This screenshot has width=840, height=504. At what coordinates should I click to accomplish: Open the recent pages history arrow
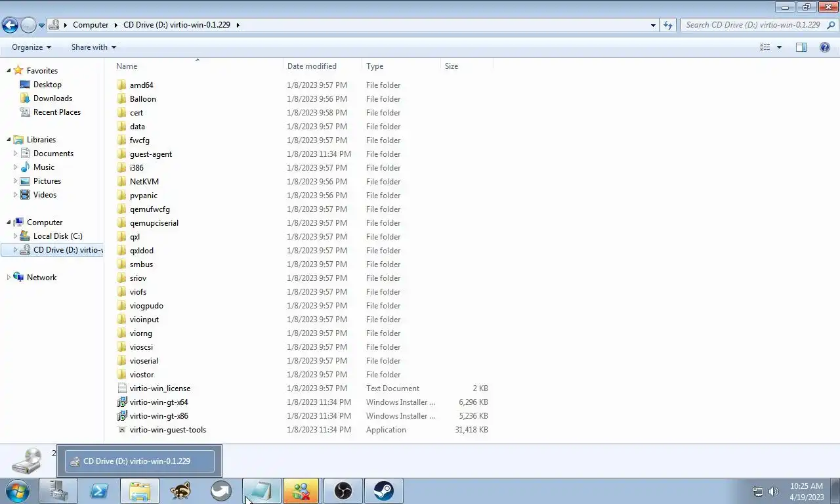click(x=41, y=26)
